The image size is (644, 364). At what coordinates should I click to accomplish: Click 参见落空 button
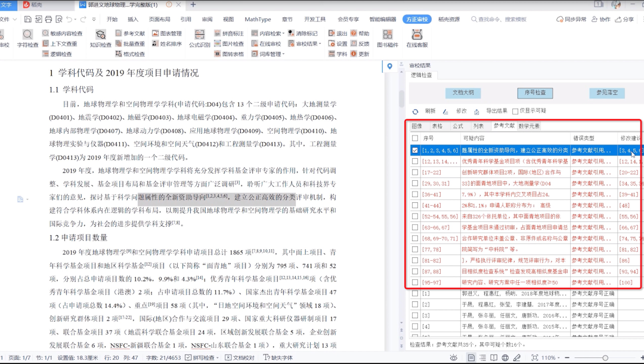[607, 93]
